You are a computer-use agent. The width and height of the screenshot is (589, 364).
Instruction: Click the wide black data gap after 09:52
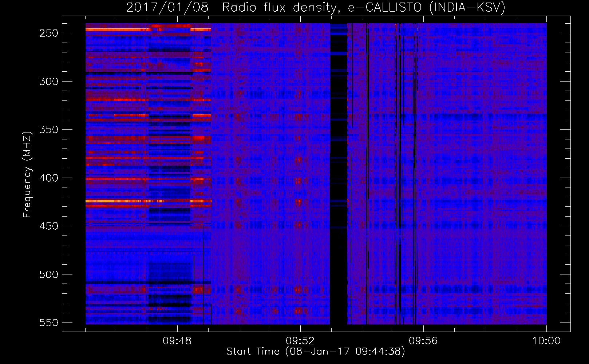(339, 174)
